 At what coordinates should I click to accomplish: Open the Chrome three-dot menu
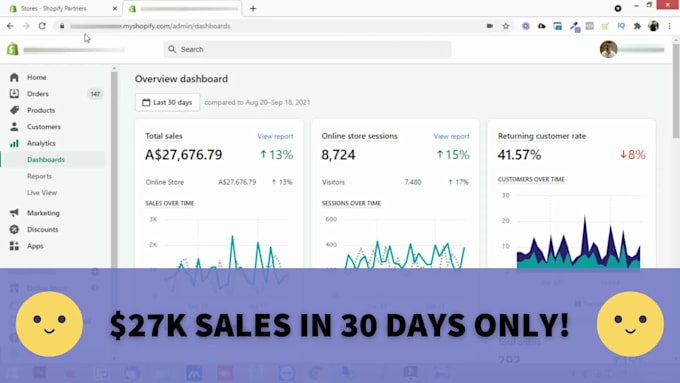point(670,26)
